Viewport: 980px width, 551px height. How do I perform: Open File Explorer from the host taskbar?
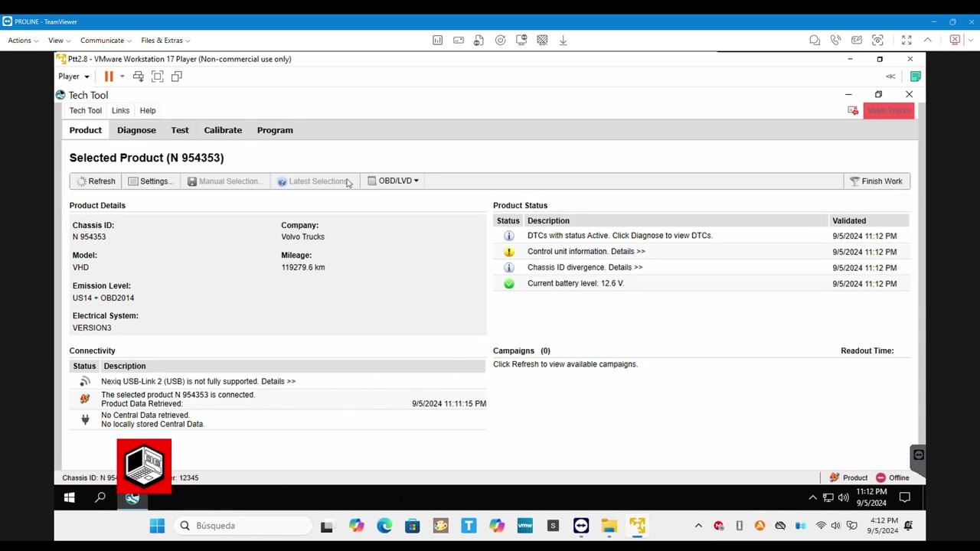click(609, 526)
